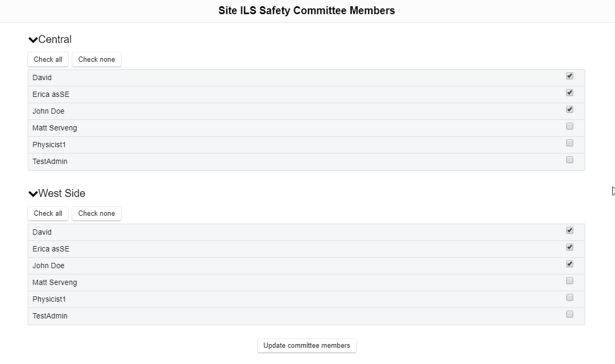Click Check all under West Side
615x364 pixels.
[x=48, y=214]
